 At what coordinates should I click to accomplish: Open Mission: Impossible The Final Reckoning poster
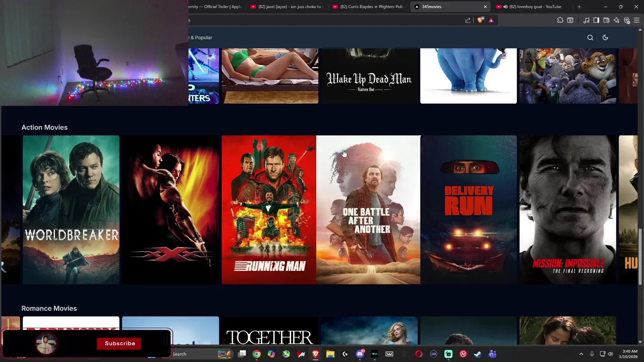(568, 210)
